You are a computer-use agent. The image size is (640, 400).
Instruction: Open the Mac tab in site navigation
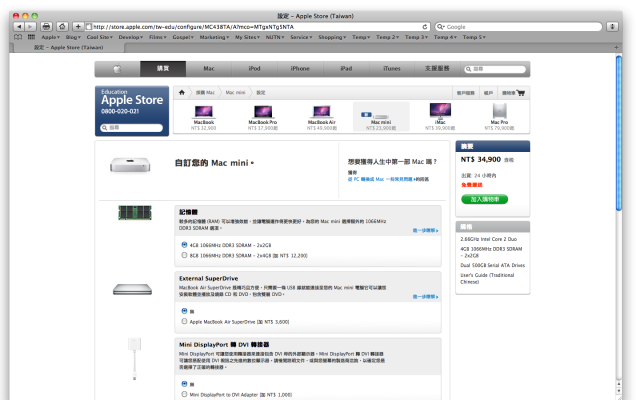click(x=209, y=69)
